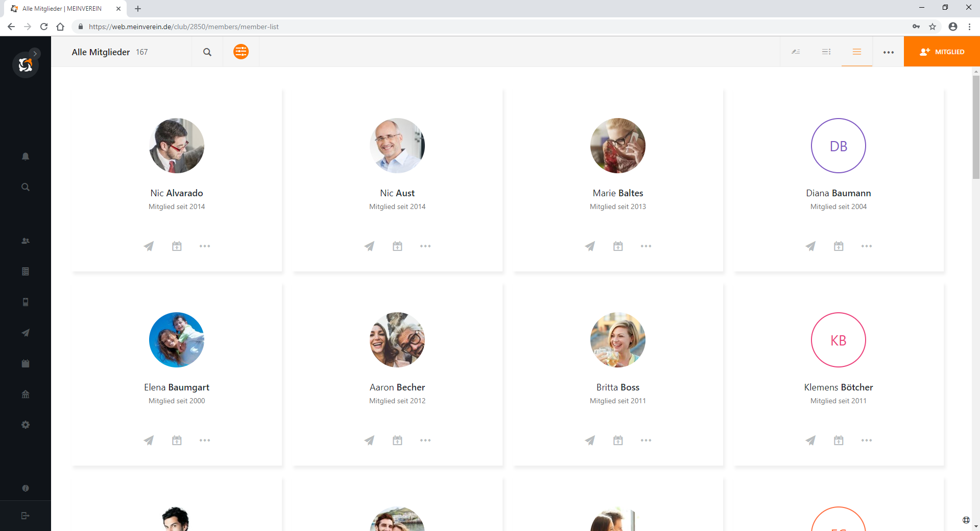Add appointment for Elena Baumgart

click(x=177, y=441)
